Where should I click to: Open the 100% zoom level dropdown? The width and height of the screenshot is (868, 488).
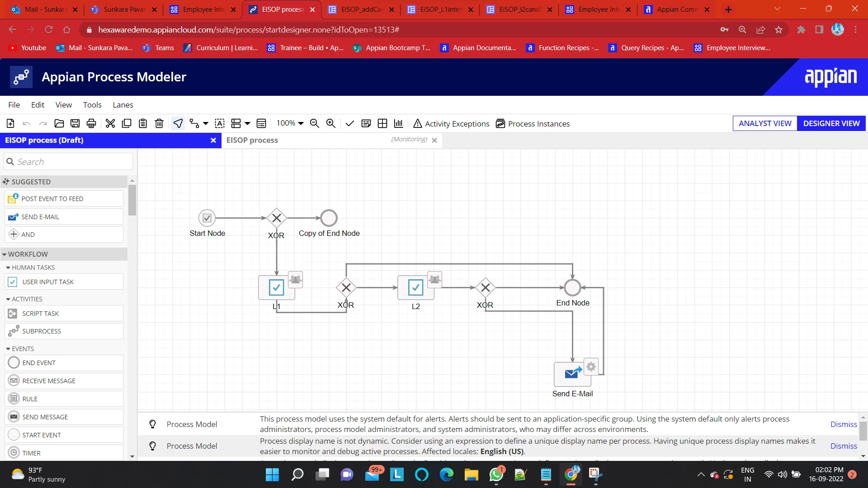pyautogui.click(x=290, y=123)
